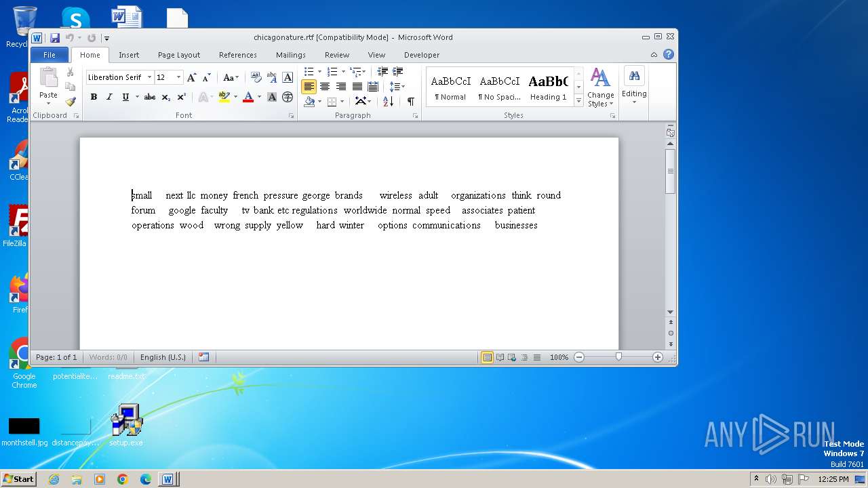Apply superscript formatting

pos(182,97)
